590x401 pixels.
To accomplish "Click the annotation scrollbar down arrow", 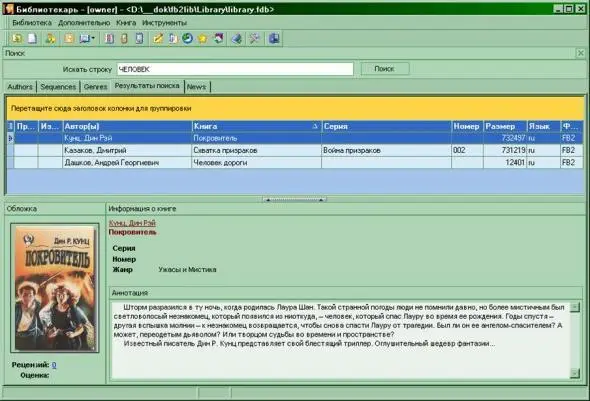I will [575, 373].
